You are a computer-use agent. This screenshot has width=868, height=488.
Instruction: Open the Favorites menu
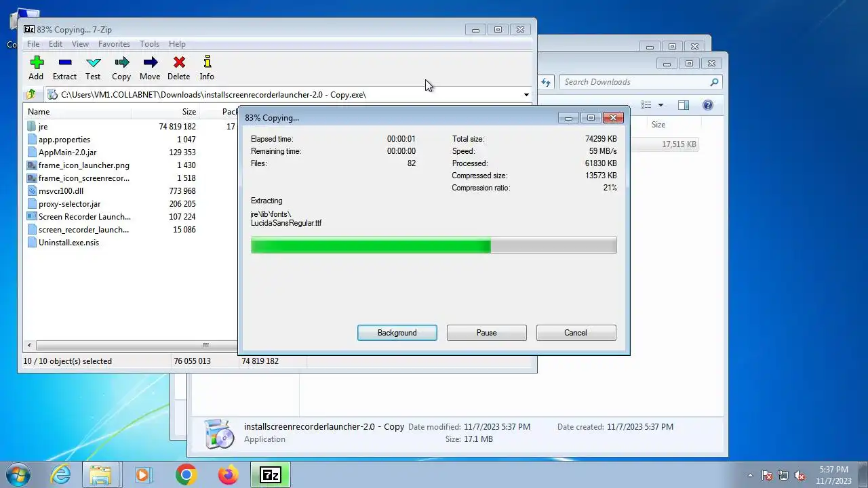click(x=114, y=44)
